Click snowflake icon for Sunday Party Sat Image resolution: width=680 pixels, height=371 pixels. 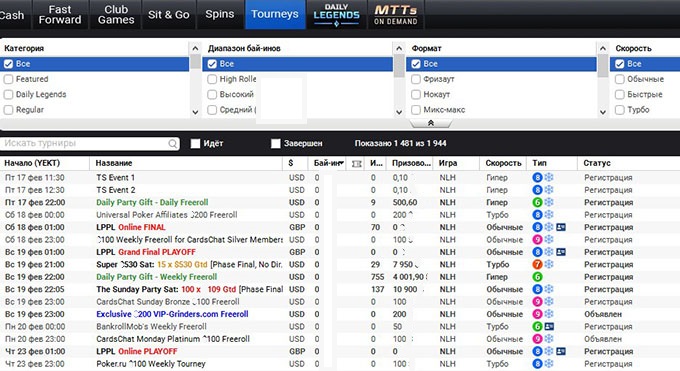(x=549, y=289)
